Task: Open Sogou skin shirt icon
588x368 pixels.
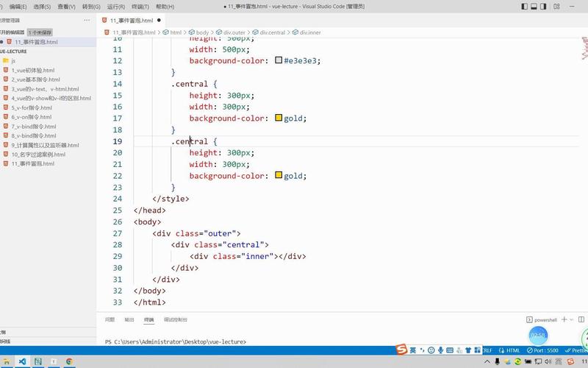Action: (468, 350)
